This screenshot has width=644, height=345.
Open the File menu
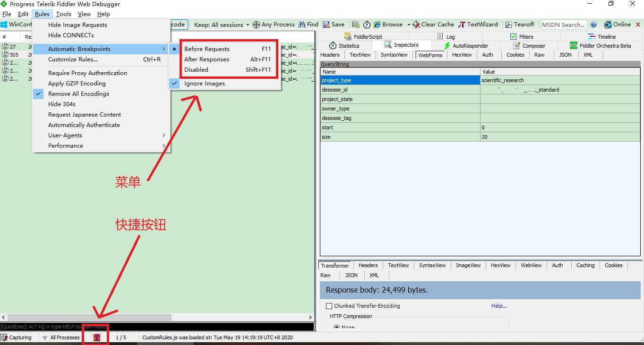(x=7, y=14)
